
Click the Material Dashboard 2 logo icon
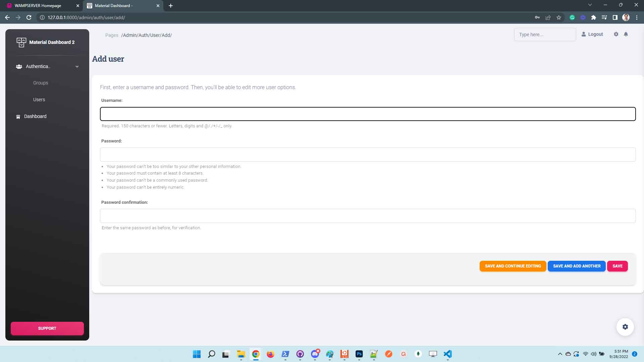click(21, 42)
